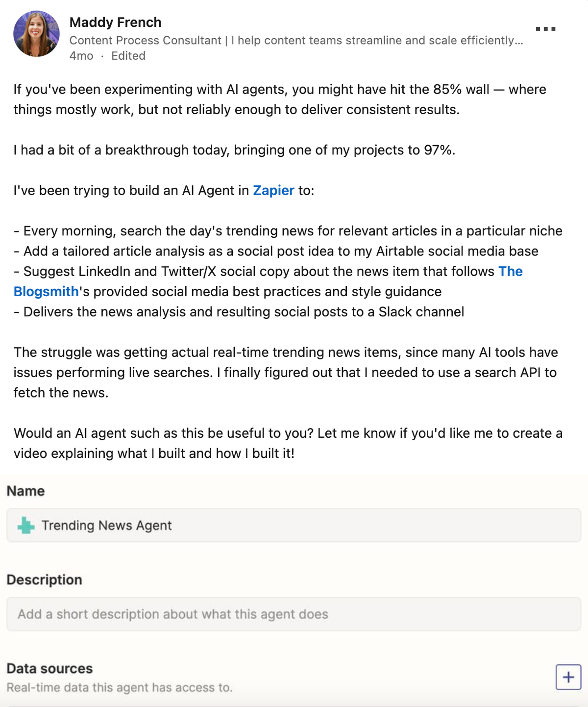Click the Zapier mention link
Screen dimensions: 588x707
273,190
